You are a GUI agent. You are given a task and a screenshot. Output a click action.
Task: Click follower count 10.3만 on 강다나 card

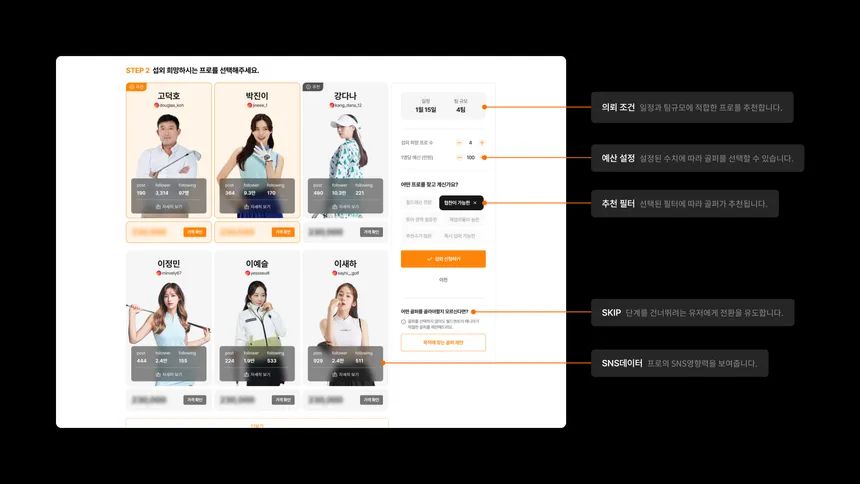(x=339, y=193)
